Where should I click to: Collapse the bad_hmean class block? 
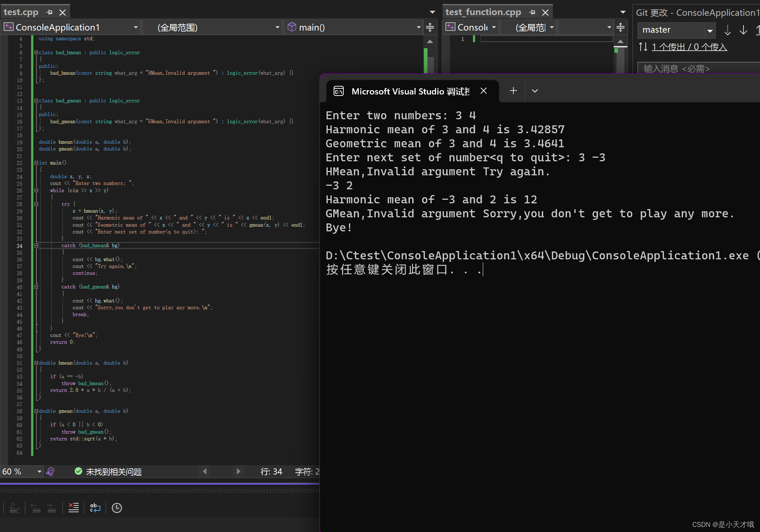pos(36,52)
